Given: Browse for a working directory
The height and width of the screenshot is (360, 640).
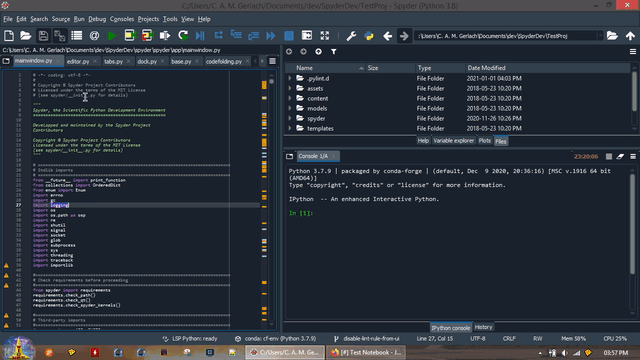Looking at the screenshot, I should (x=612, y=36).
